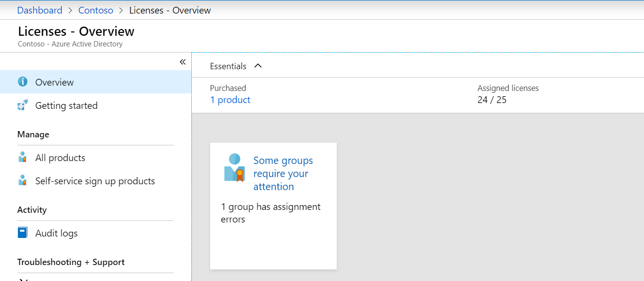The height and width of the screenshot is (281, 644).
Task: Click the license badge icon on attention tile
Action: [x=235, y=167]
